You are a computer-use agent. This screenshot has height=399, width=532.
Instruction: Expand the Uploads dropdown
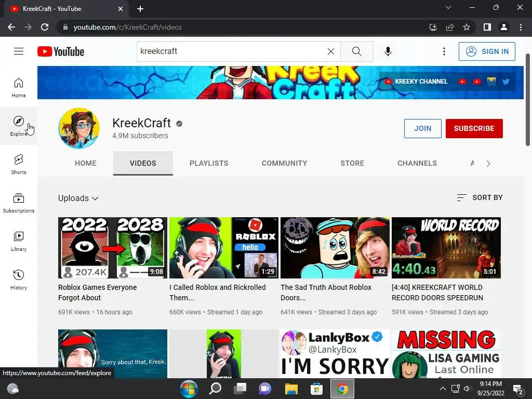coord(78,198)
